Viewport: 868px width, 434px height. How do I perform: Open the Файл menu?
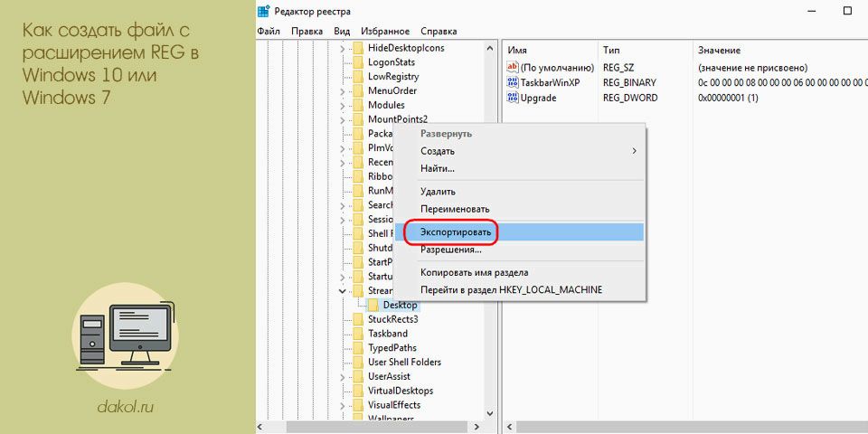(269, 31)
